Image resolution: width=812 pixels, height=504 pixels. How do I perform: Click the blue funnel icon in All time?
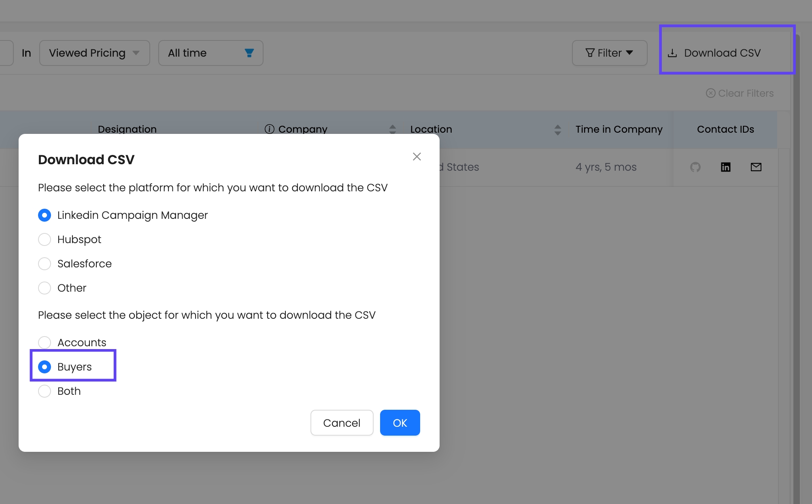point(249,53)
